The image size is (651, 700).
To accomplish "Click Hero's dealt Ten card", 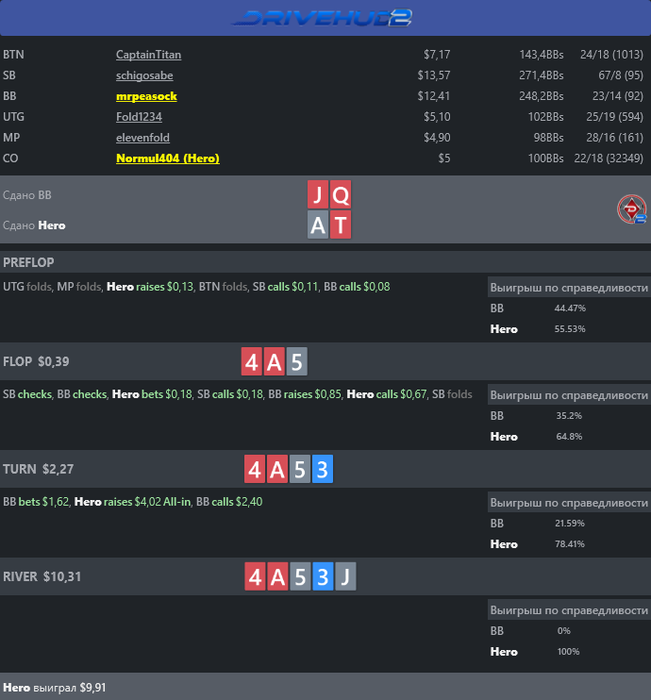I will pos(341,225).
